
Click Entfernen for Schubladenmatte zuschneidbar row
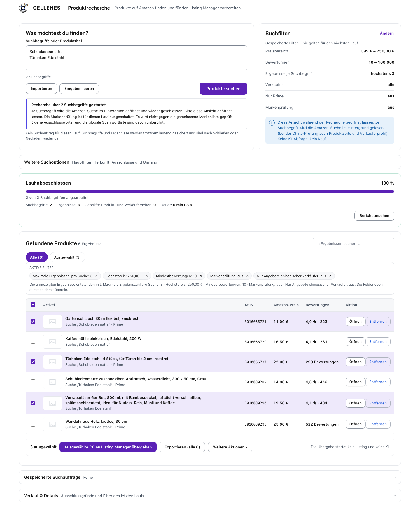click(378, 382)
